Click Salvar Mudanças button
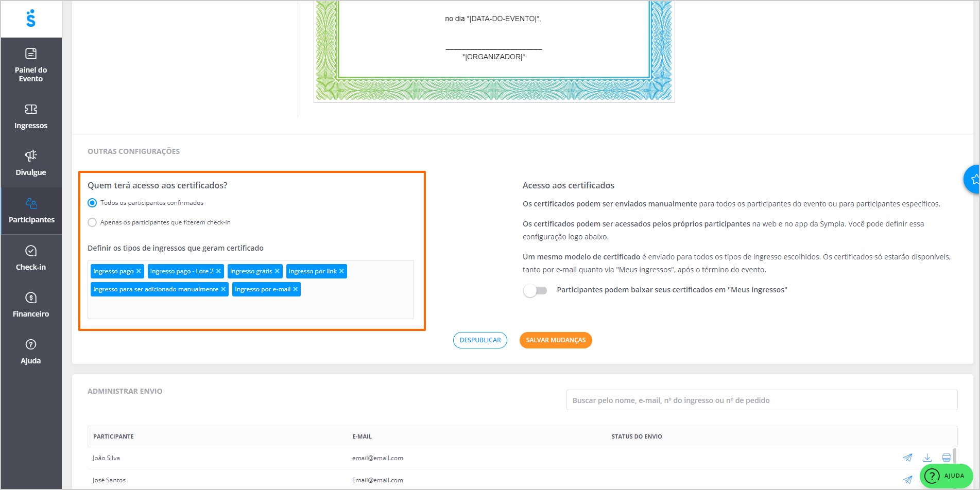This screenshot has width=980, height=490. [556, 340]
